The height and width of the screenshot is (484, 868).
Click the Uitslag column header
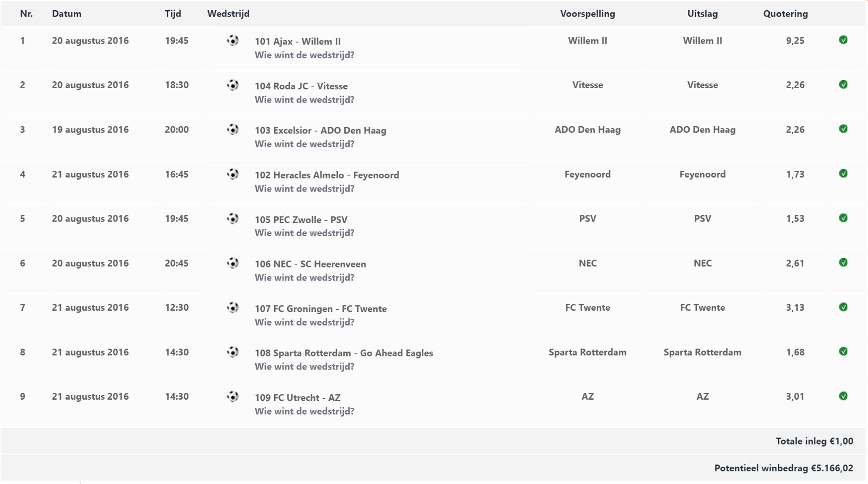pos(702,14)
